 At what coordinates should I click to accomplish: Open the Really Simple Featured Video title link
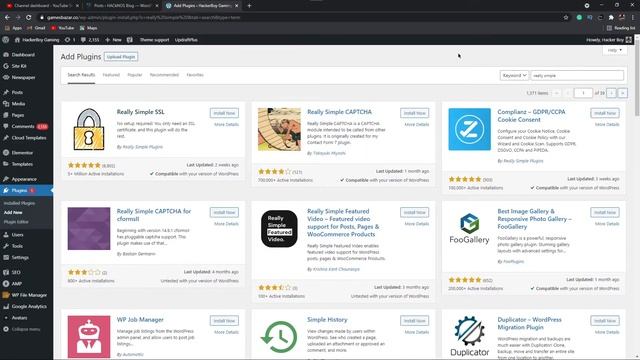pos(343,223)
